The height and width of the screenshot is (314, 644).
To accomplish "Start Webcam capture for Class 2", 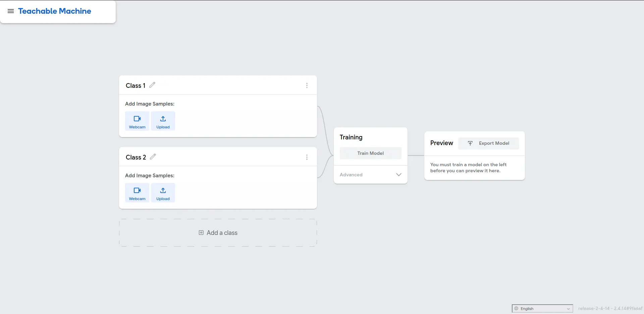I will pyautogui.click(x=137, y=193).
